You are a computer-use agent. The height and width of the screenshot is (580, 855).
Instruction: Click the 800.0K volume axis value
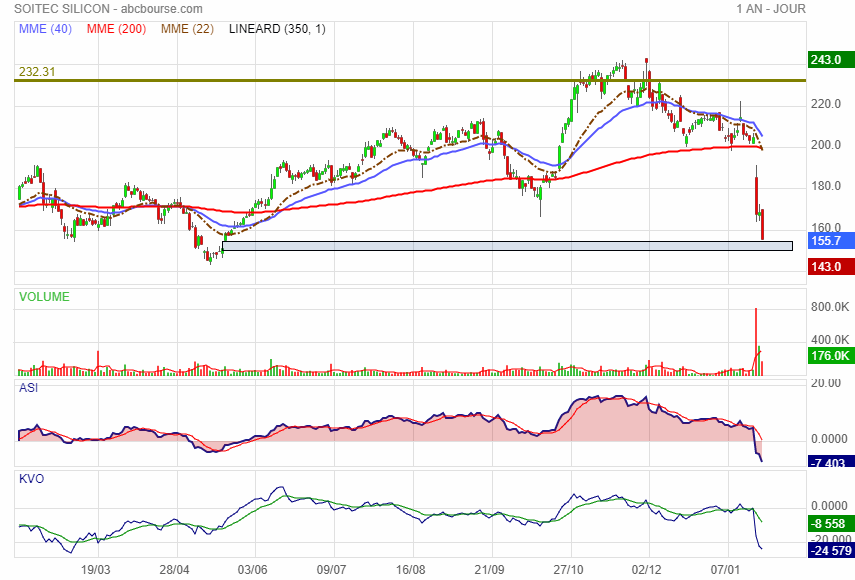(829, 307)
